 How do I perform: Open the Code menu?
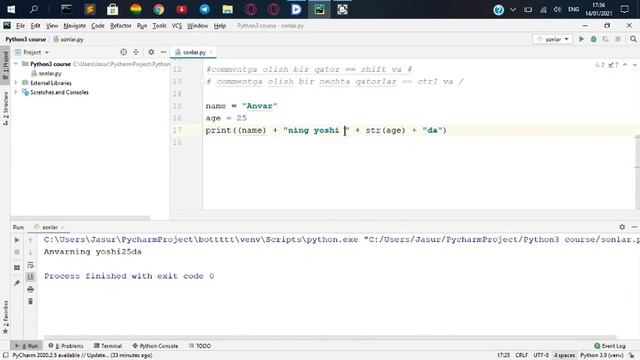[x=98, y=26]
